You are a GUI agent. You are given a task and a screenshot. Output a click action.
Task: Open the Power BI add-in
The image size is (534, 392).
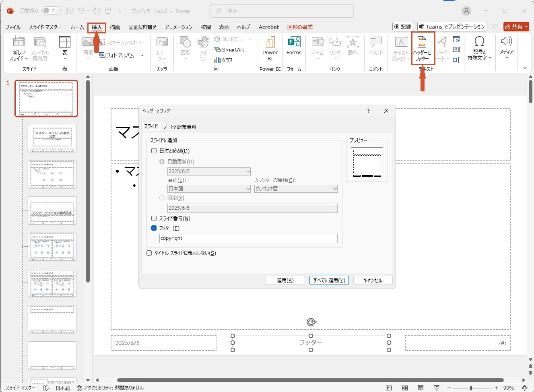tap(270, 48)
